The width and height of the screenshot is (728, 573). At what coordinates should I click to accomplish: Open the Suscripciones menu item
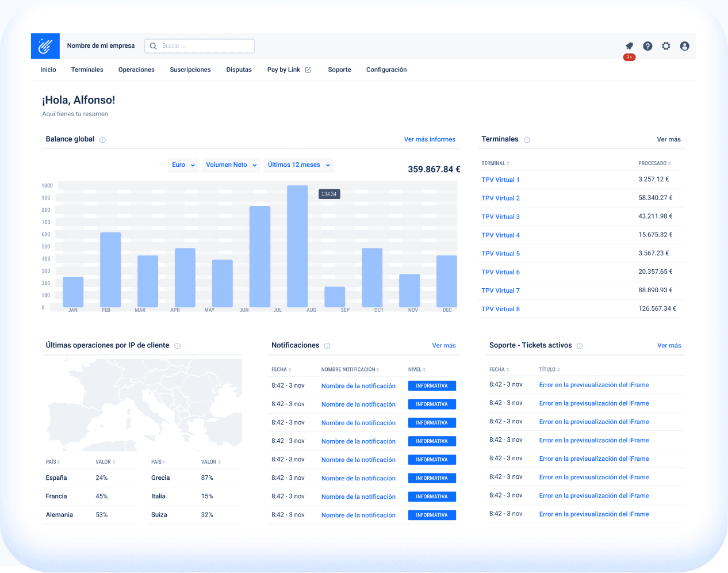coord(190,70)
